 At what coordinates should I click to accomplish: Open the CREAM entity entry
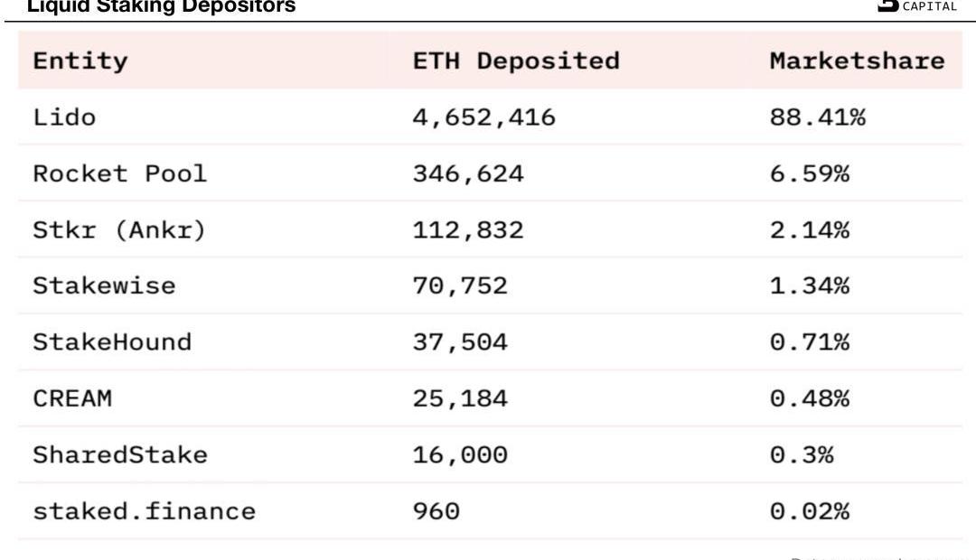pyautogui.click(x=72, y=398)
